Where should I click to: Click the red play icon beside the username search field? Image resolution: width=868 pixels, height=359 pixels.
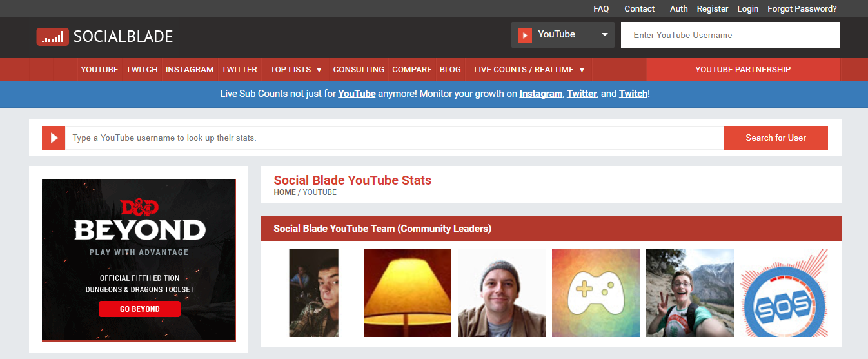(x=54, y=138)
